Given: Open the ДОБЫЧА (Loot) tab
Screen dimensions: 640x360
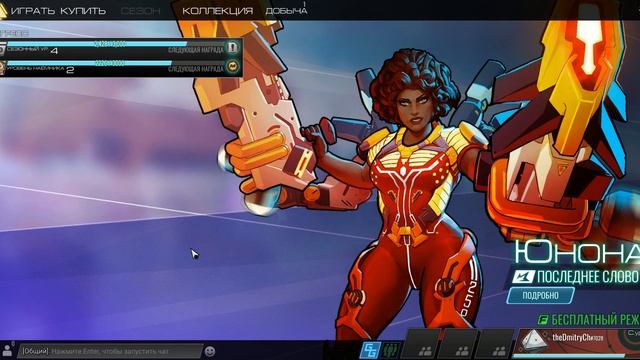Looking at the screenshot, I should pyautogui.click(x=286, y=11).
